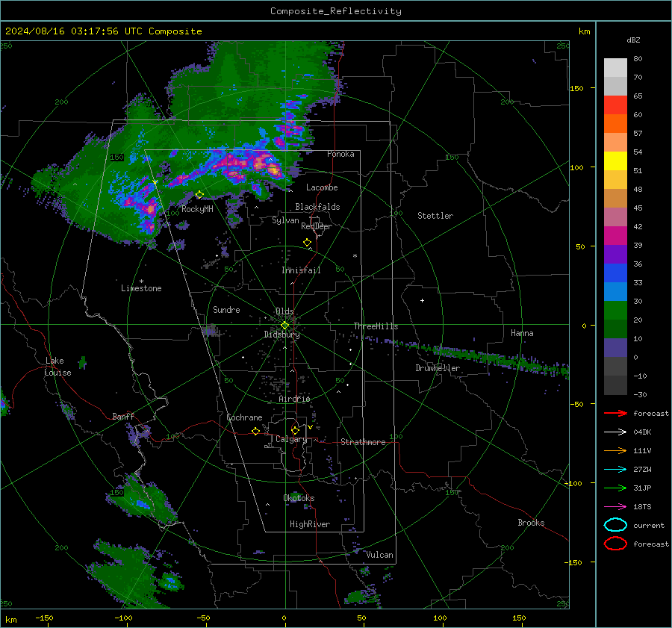
Task: Click the Ponoka town label
Action: [x=340, y=154]
